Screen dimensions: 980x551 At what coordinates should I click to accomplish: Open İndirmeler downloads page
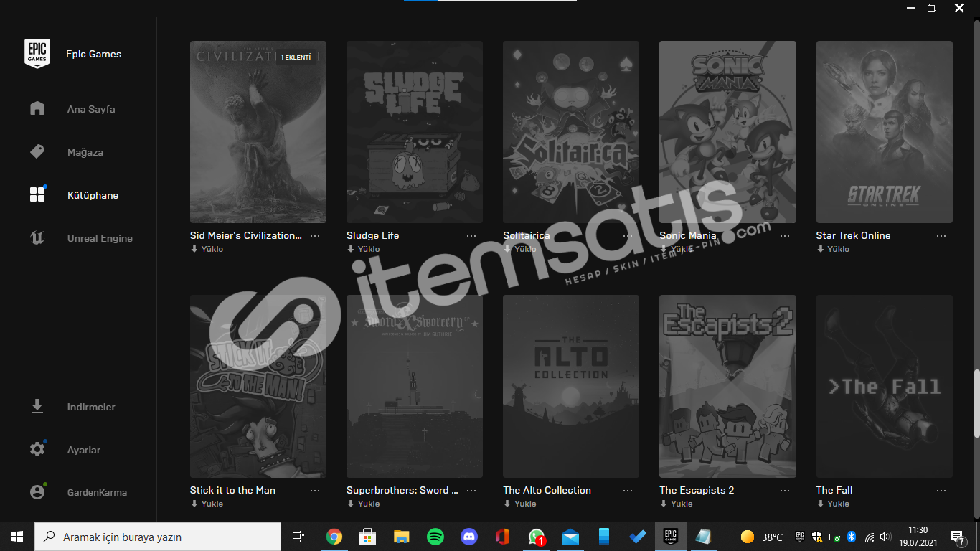tap(91, 407)
